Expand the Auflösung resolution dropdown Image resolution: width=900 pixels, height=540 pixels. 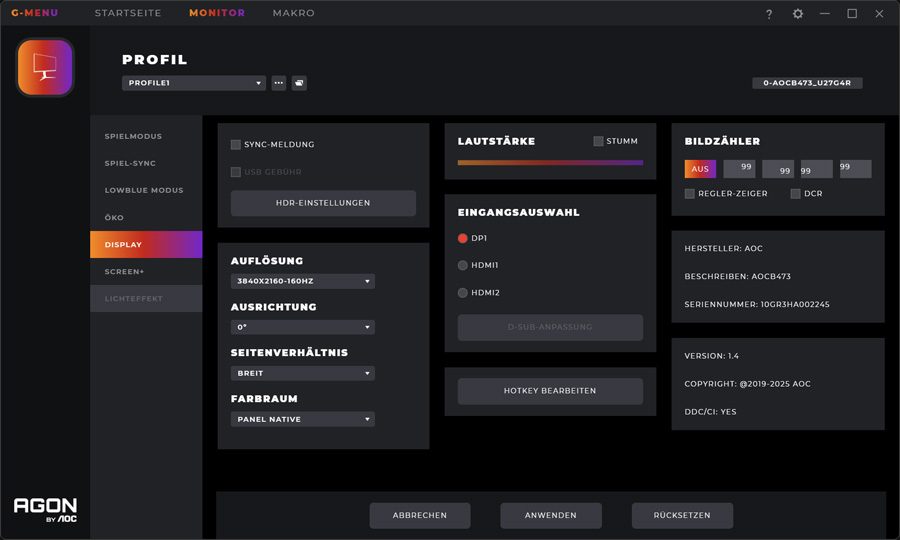(x=303, y=282)
